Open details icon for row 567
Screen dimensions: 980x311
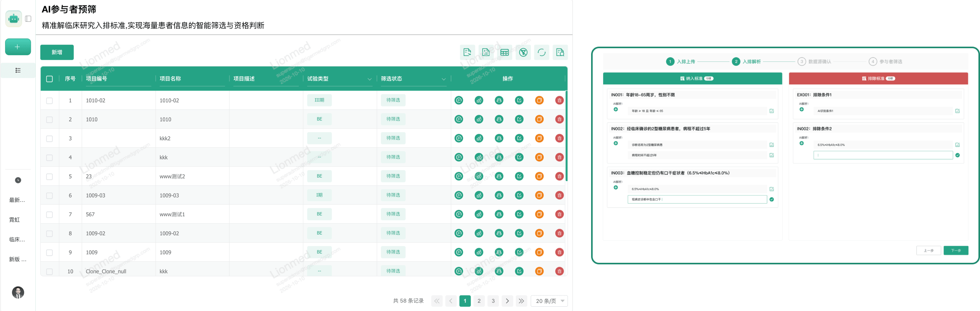pos(459,214)
